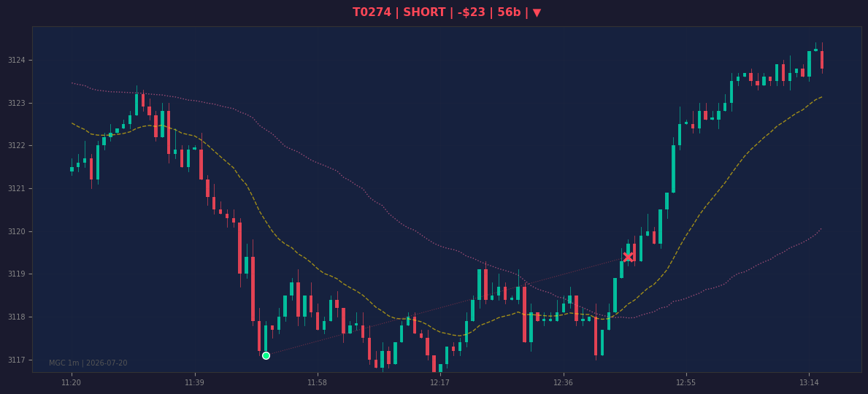Screen dimensions: 868x394
Task: Click the MGC 1m watermark text
Action: point(88,363)
